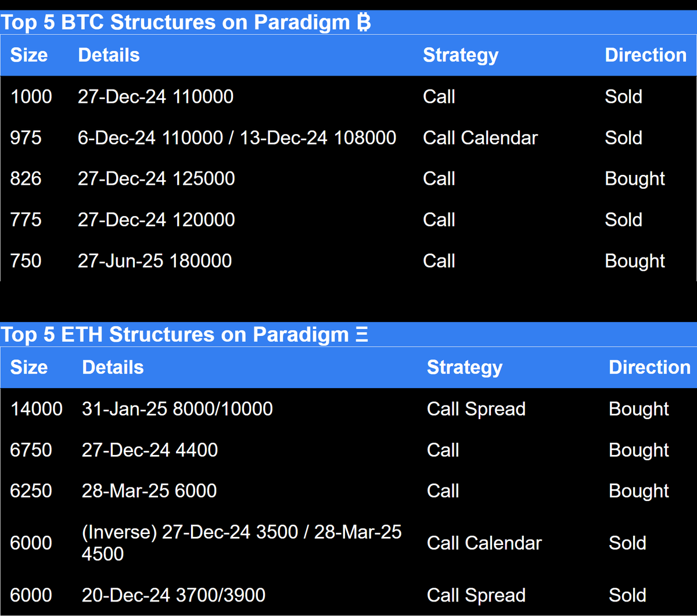Screen dimensions: 697x616
Task: Select BTC size cell 826
Action: 26,178
